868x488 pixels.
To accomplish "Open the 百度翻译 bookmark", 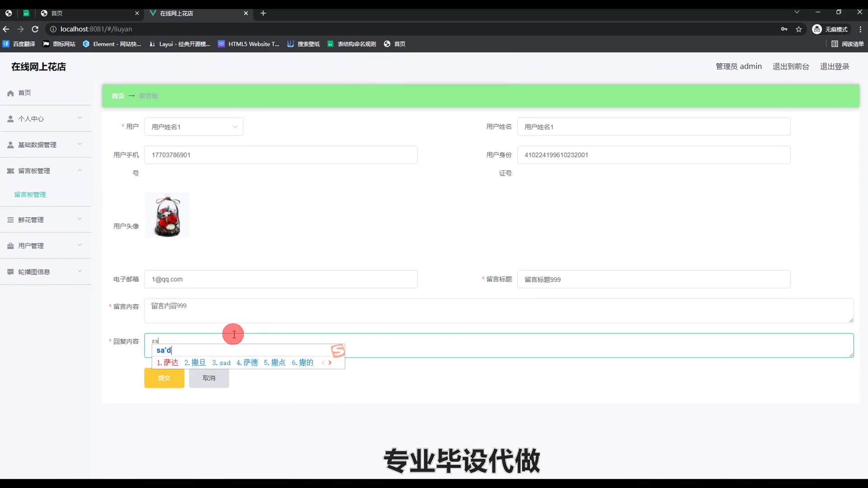I will click(19, 44).
